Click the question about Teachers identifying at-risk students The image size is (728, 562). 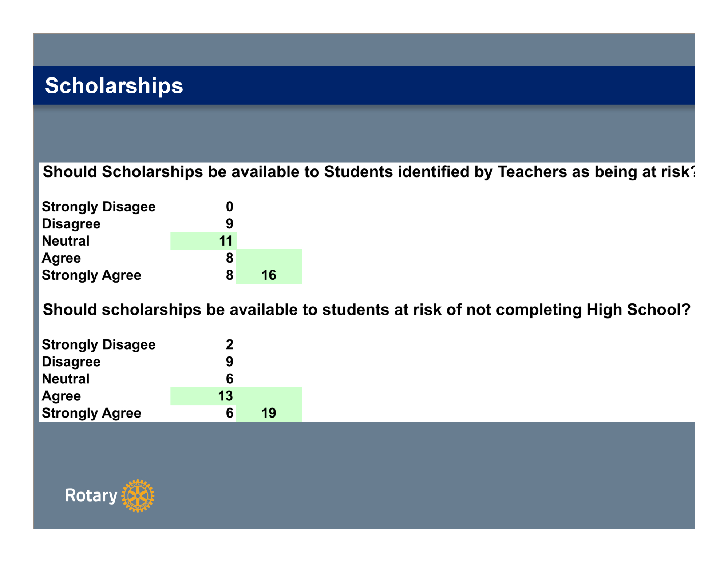368,172
